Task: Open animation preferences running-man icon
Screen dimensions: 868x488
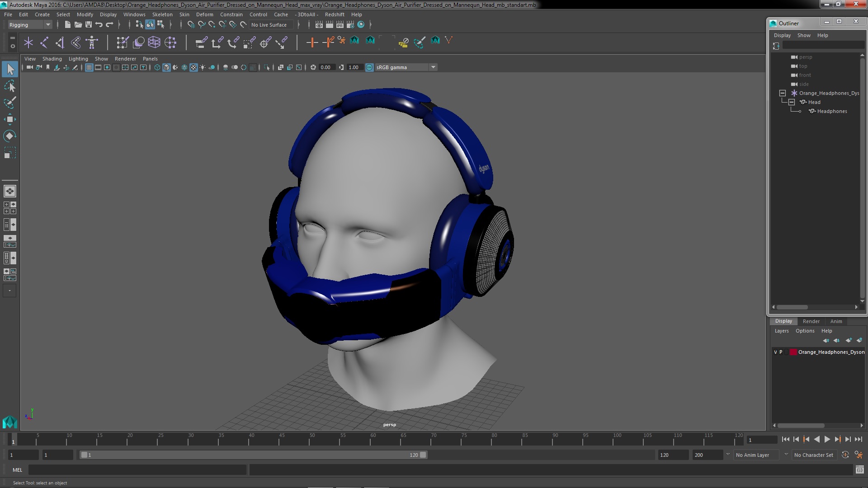Action: (858, 455)
